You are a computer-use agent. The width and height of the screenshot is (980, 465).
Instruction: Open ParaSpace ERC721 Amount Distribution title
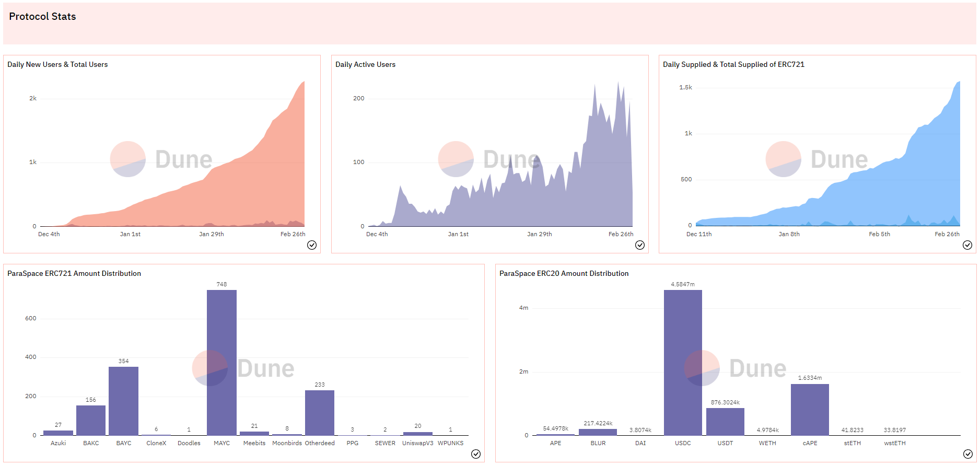(74, 274)
